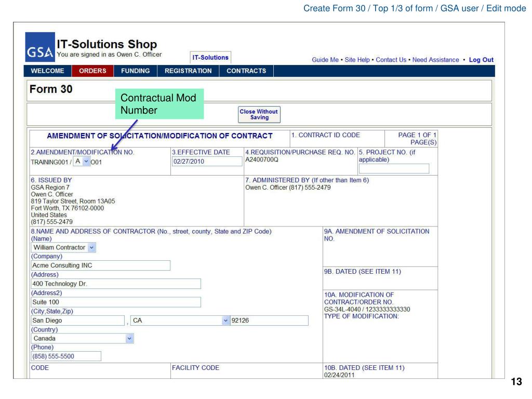Open the State dropdown showing CA
This screenshot has width=532, height=399.
pos(180,320)
